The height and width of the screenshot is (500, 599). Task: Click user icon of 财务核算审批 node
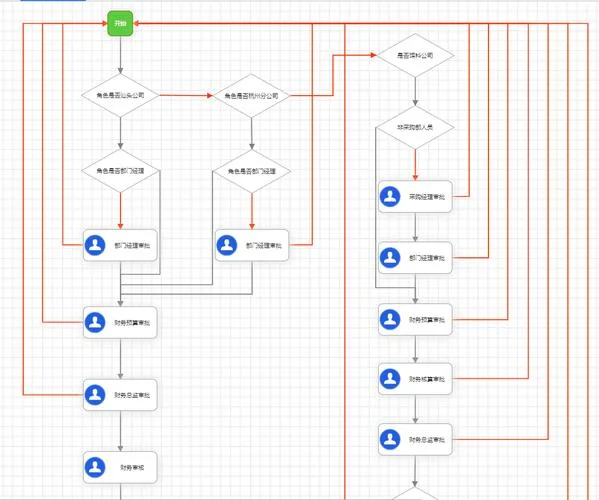pyautogui.click(x=390, y=379)
